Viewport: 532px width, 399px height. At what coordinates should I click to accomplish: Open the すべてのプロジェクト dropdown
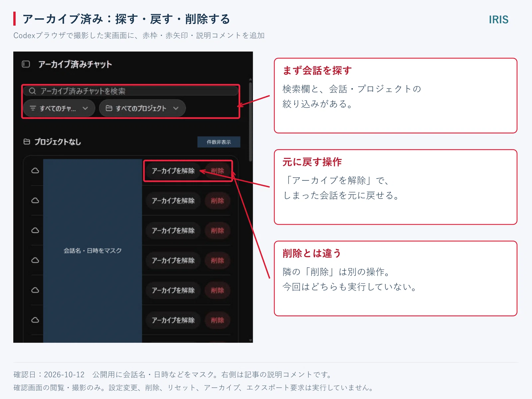(x=142, y=108)
